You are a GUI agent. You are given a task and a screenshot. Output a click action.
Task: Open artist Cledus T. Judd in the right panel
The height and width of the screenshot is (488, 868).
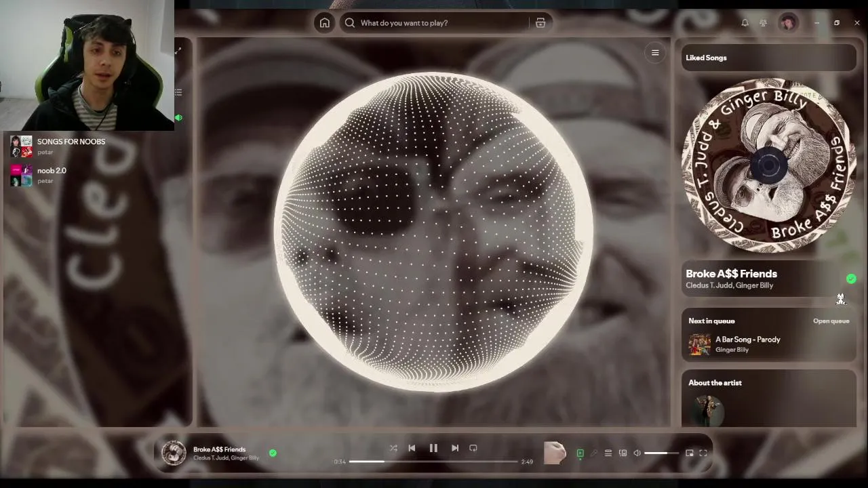708,285
